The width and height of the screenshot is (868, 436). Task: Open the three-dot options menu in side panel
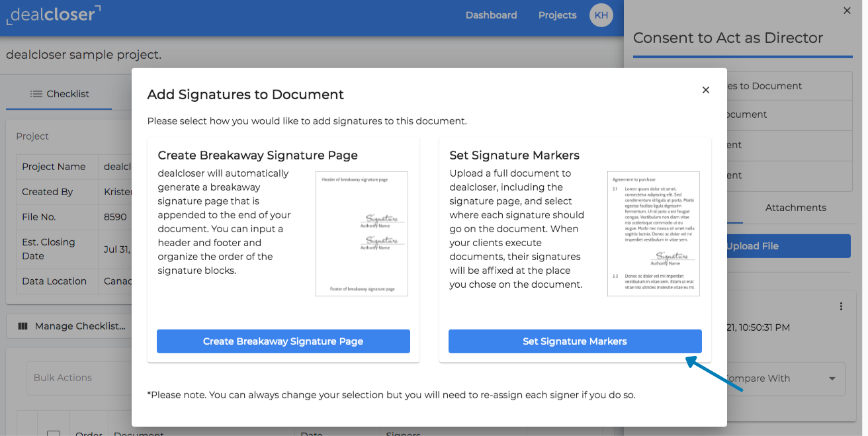[x=841, y=306]
